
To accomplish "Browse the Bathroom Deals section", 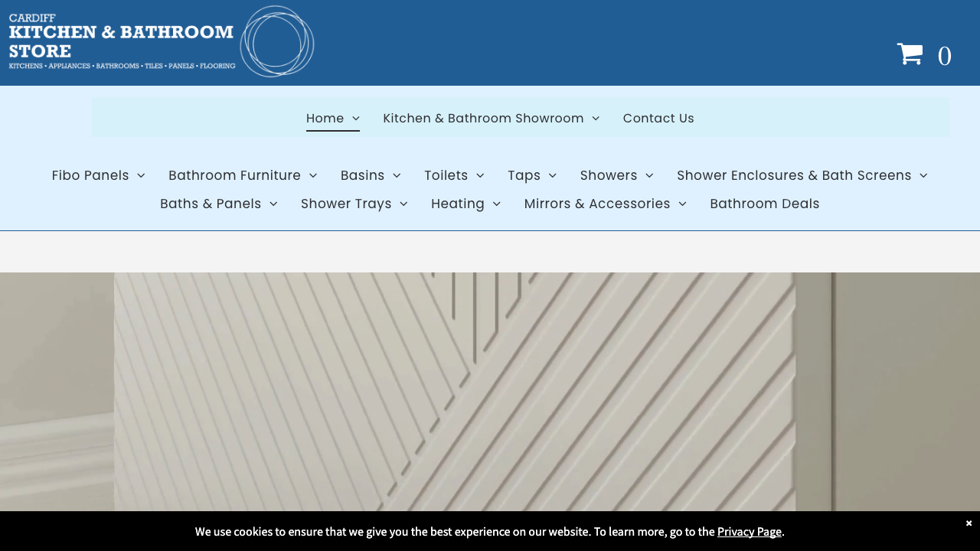I will pos(764,204).
